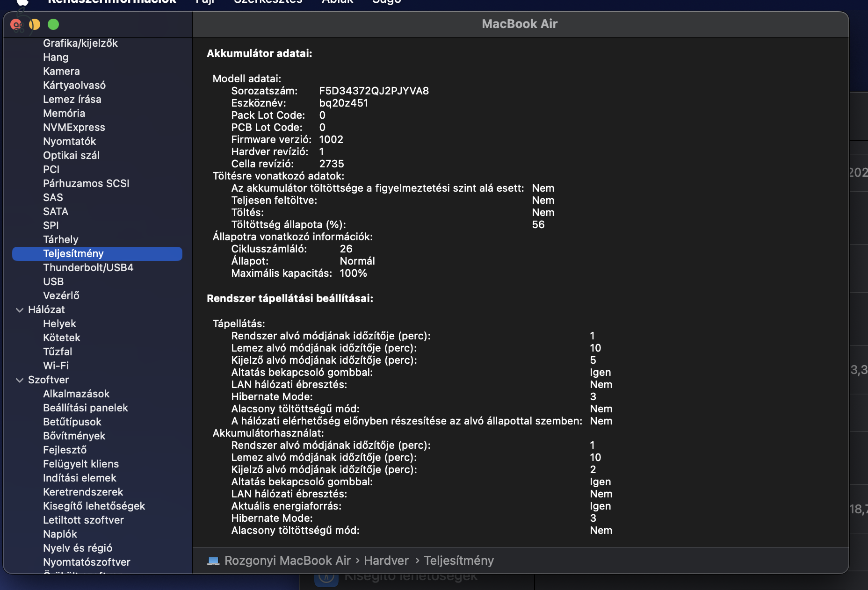Click Teljesítmény breadcrumb in path bar

[x=459, y=561]
